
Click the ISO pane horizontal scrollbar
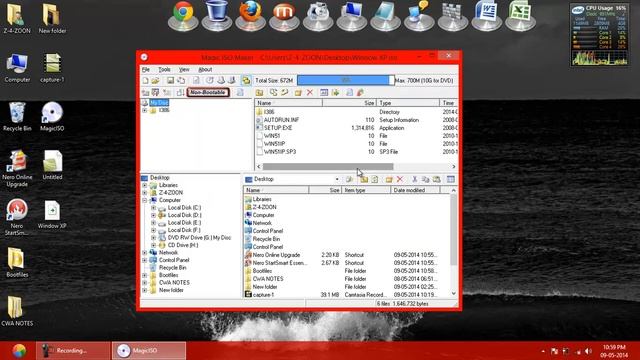click(x=328, y=167)
